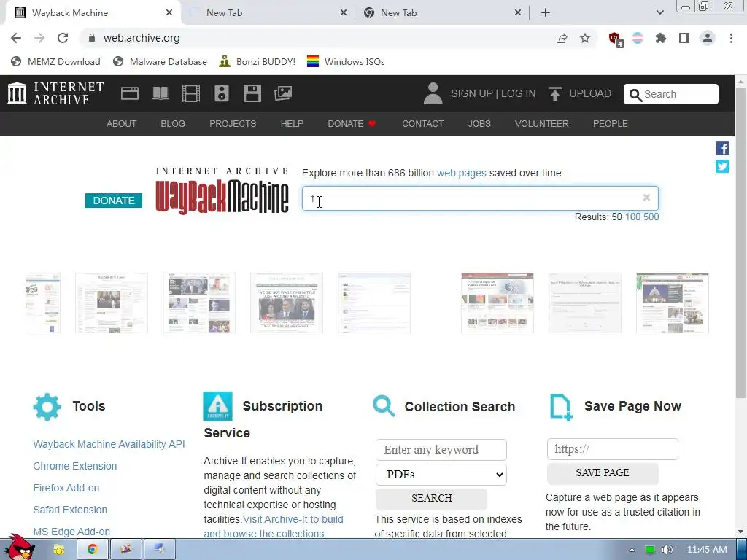Click the browser Back arrow
The width and height of the screenshot is (747, 560).
click(16, 38)
